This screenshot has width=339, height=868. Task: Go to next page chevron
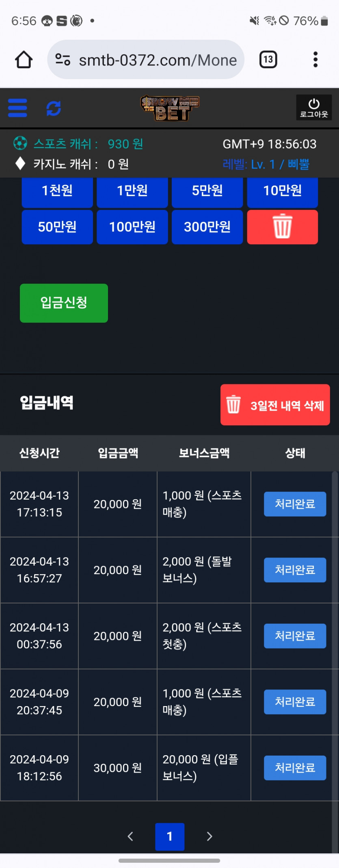(209, 836)
